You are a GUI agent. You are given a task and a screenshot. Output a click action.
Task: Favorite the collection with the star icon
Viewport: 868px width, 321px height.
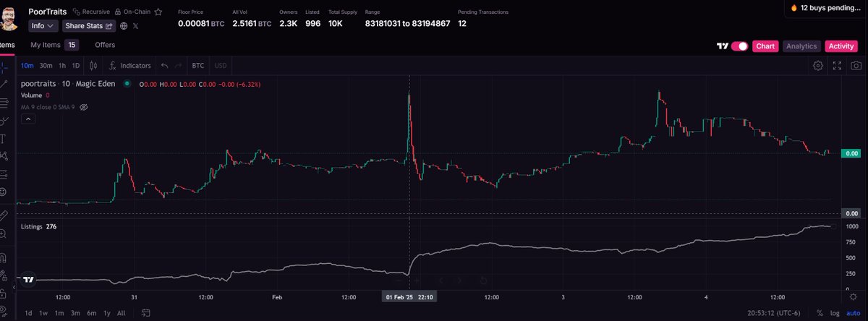(158, 12)
